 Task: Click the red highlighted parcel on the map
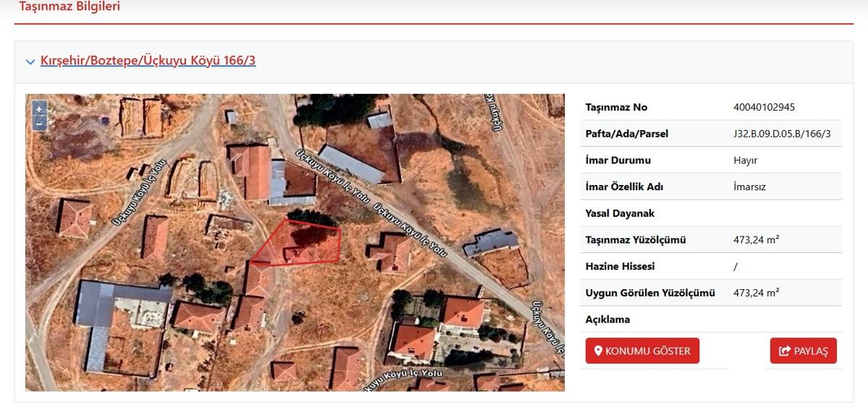point(304,244)
